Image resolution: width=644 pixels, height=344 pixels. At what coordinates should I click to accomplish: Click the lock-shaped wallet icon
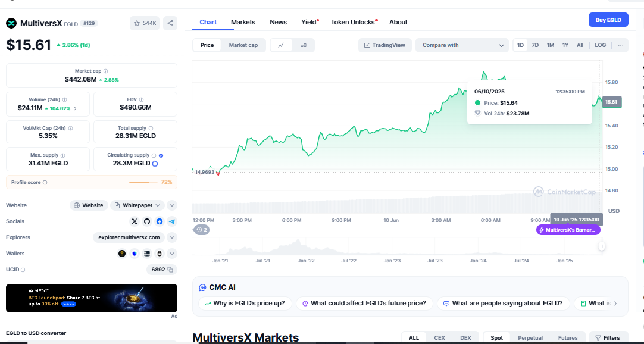click(160, 254)
